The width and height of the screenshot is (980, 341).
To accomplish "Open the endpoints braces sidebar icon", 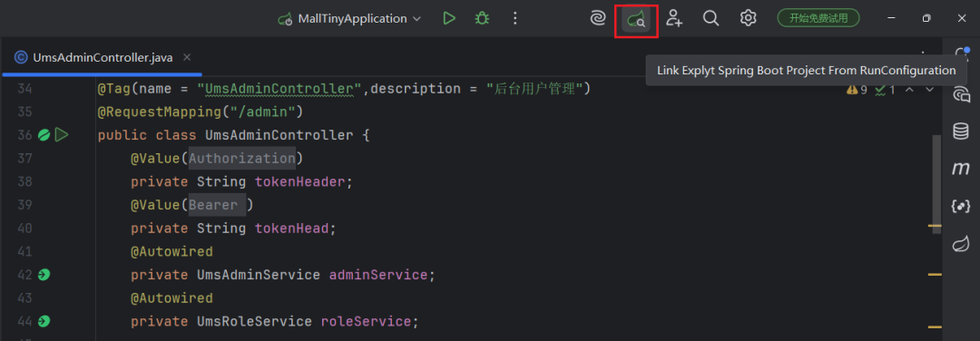I will point(961,206).
